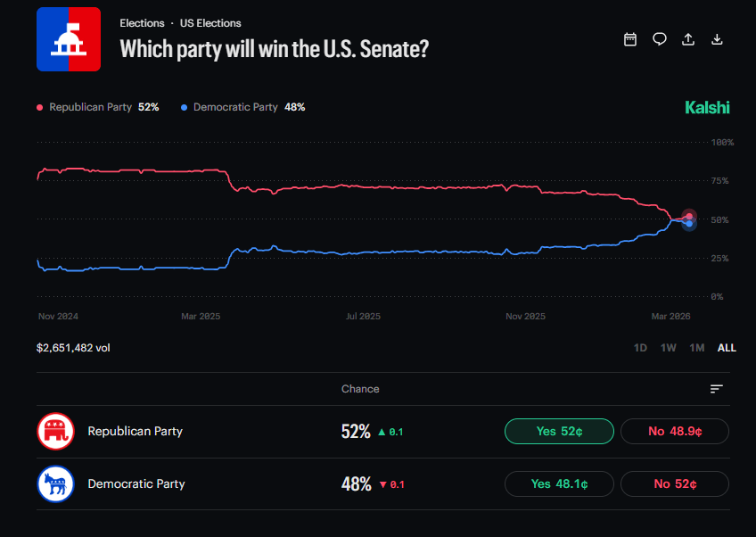Open the US Elections breadcrumb link

(x=210, y=23)
